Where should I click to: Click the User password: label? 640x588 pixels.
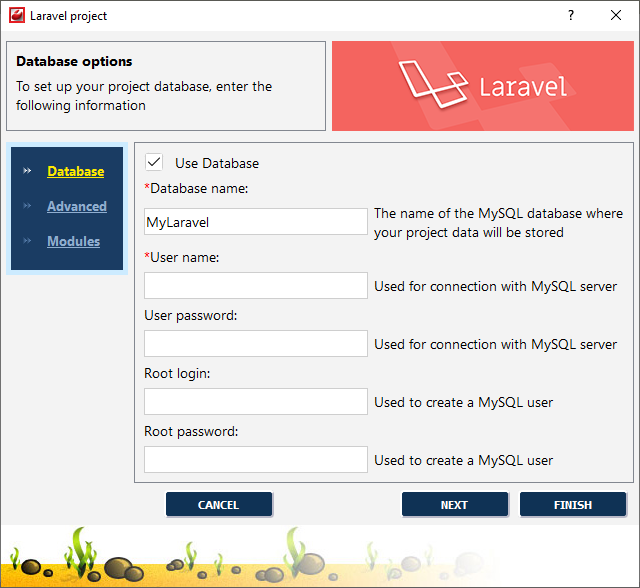[x=191, y=315]
